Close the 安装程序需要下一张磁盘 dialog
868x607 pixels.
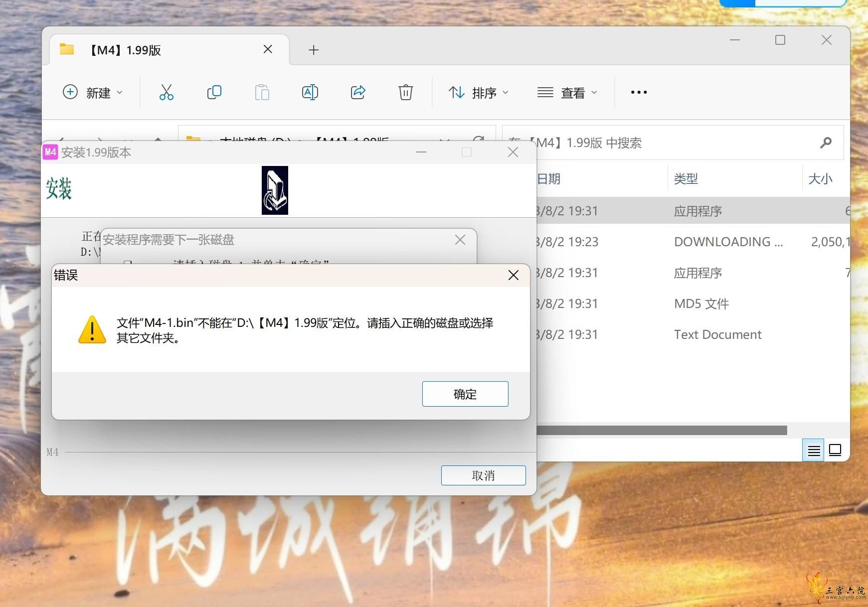[460, 240]
